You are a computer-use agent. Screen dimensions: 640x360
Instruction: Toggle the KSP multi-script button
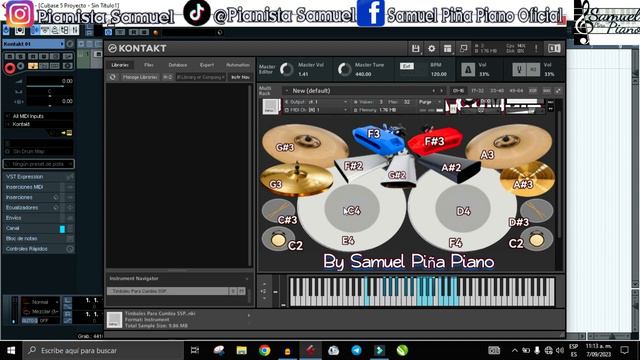coord(533,91)
